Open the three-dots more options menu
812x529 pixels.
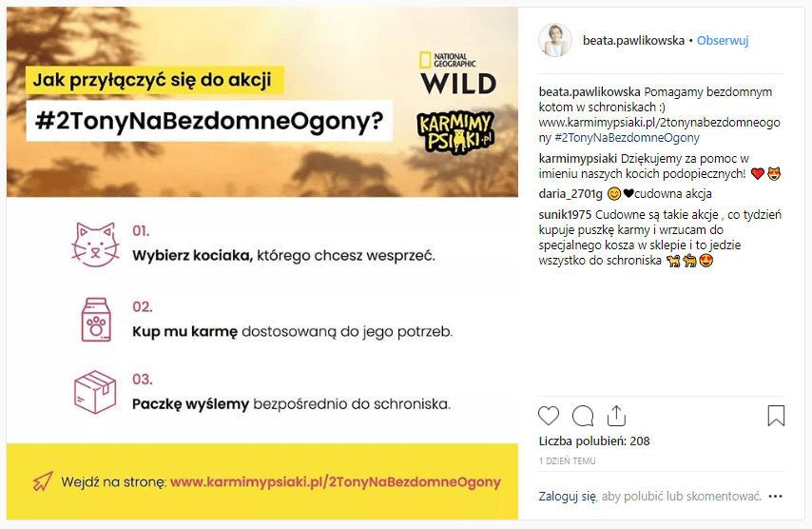point(776,496)
